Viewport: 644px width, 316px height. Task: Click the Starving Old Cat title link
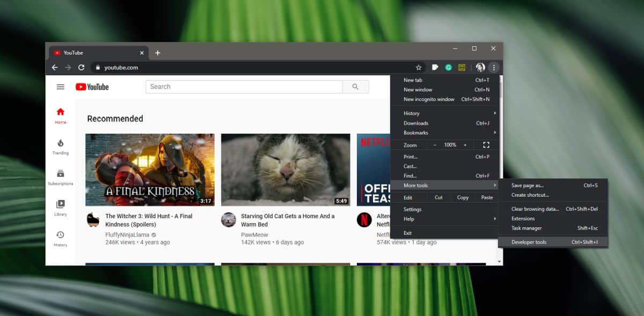tap(288, 220)
